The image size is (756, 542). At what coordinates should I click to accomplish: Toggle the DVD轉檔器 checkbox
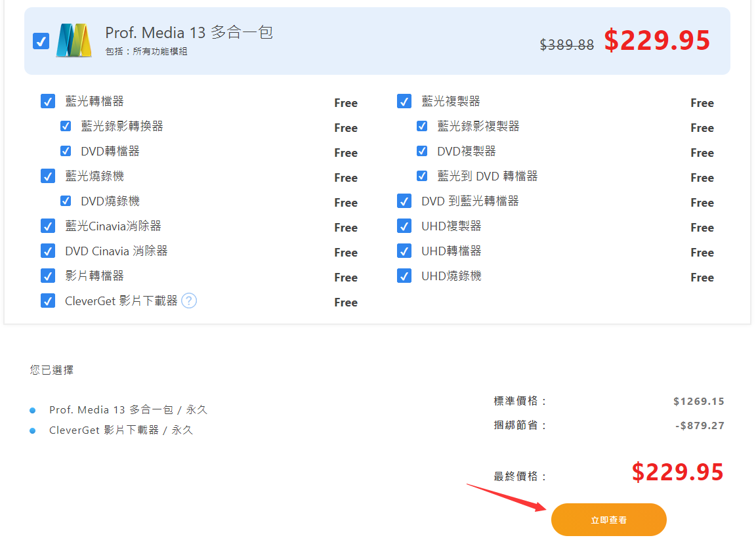66,151
